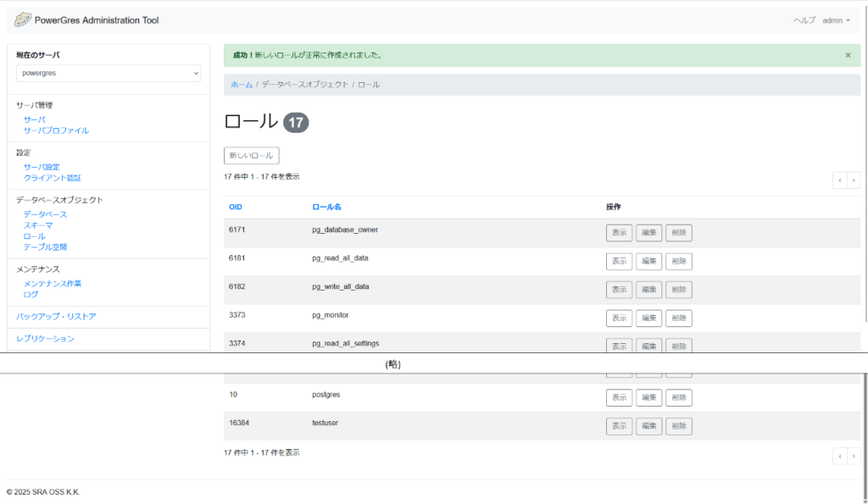This screenshot has height=504, width=868.
Task: Sort the table by the ロール名 column header
Action: coord(326,207)
